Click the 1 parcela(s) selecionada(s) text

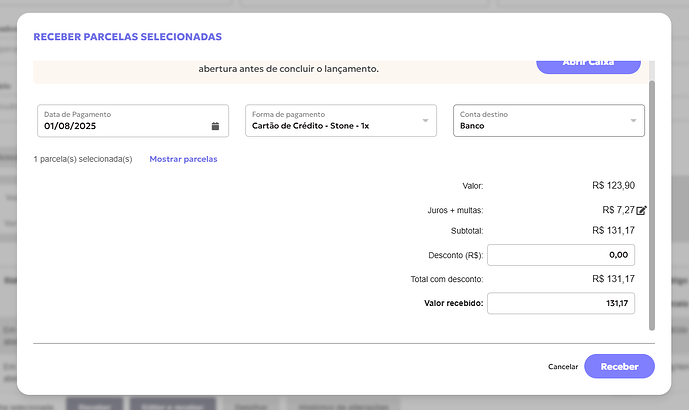pos(83,159)
